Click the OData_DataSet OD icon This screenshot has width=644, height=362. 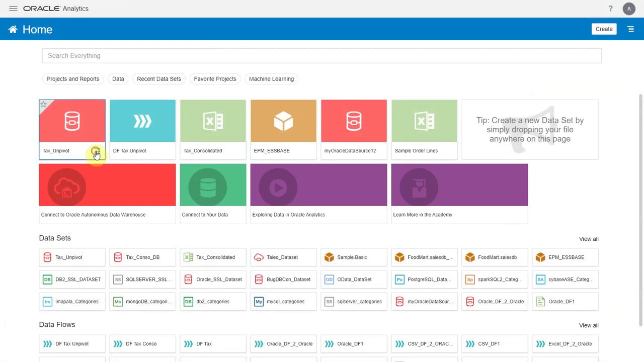(x=329, y=280)
